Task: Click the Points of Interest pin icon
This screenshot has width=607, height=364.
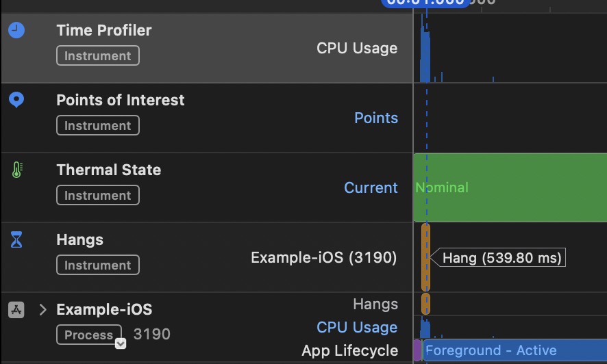Action: (16, 100)
